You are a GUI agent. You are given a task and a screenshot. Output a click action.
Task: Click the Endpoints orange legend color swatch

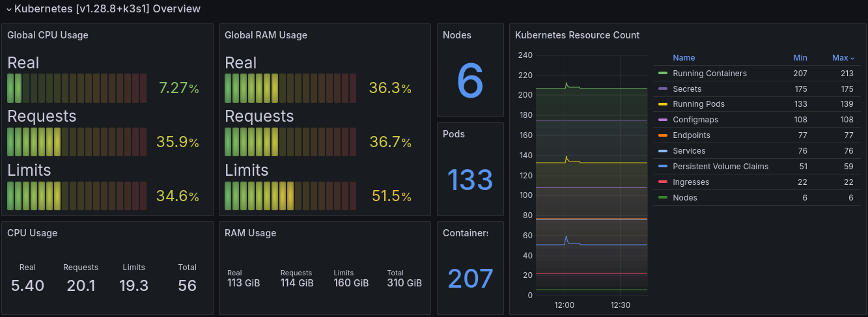coord(663,135)
